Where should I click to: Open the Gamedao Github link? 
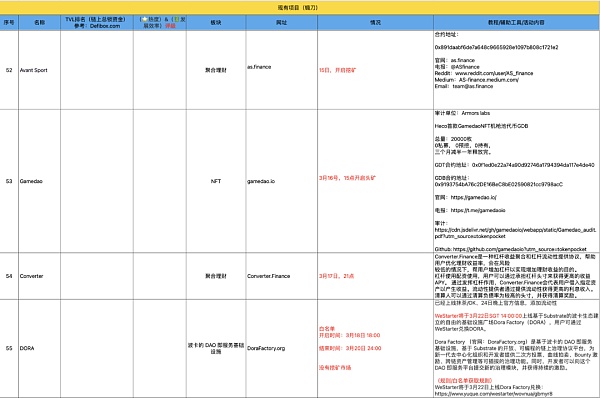[520, 249]
